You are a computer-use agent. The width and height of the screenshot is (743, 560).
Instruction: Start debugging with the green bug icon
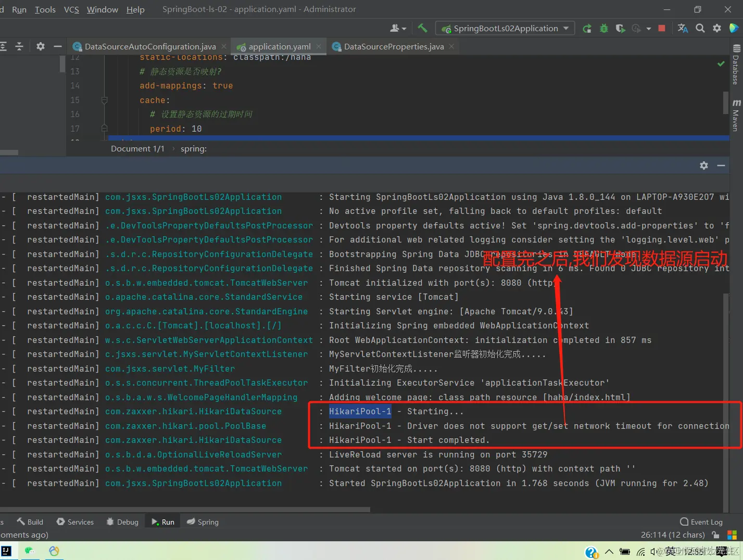pyautogui.click(x=604, y=29)
